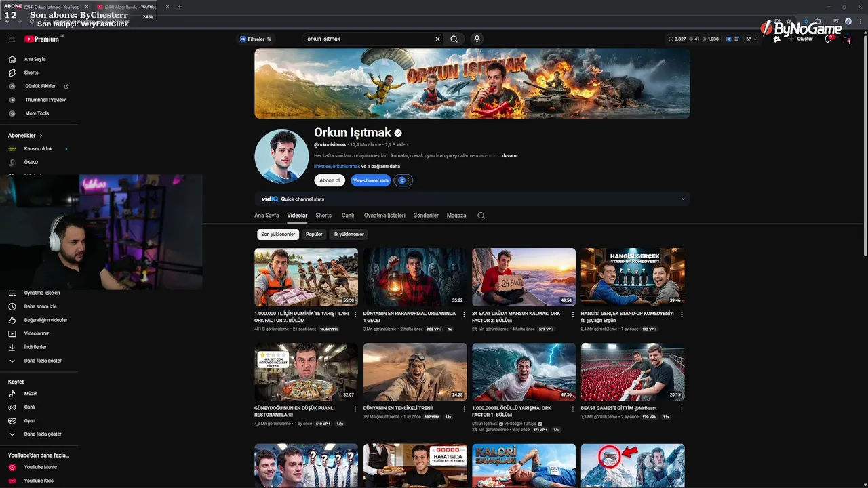
Task: Switch to the Mağaza channel tab
Action: pyautogui.click(x=456, y=216)
